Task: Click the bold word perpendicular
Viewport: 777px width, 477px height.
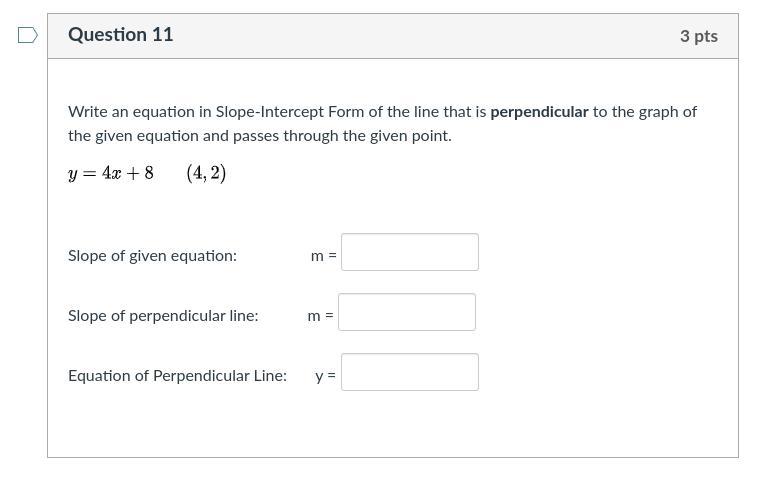Action: coord(539,112)
